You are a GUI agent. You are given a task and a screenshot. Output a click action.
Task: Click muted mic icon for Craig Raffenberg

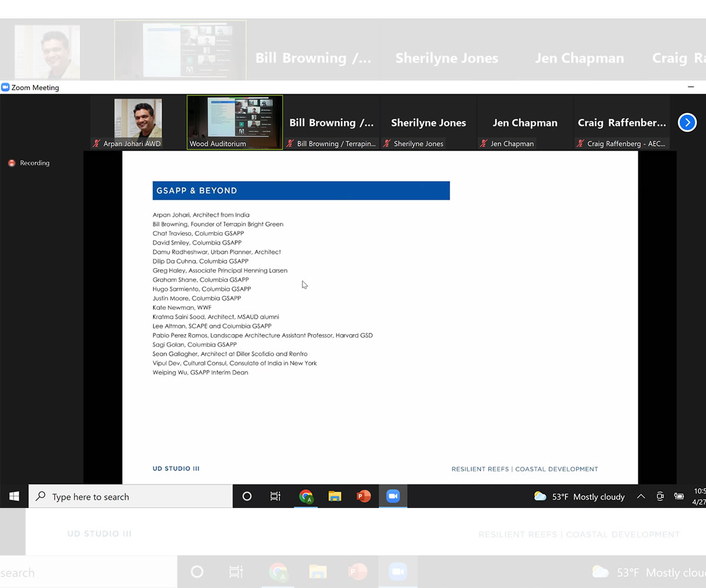pos(580,143)
